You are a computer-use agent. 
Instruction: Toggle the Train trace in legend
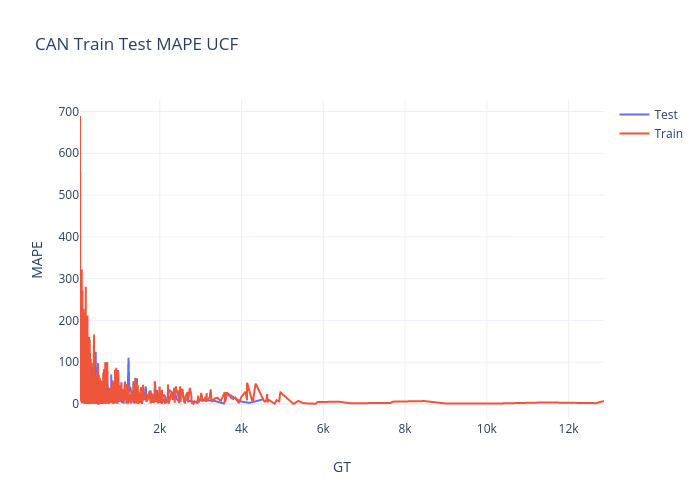tap(668, 133)
